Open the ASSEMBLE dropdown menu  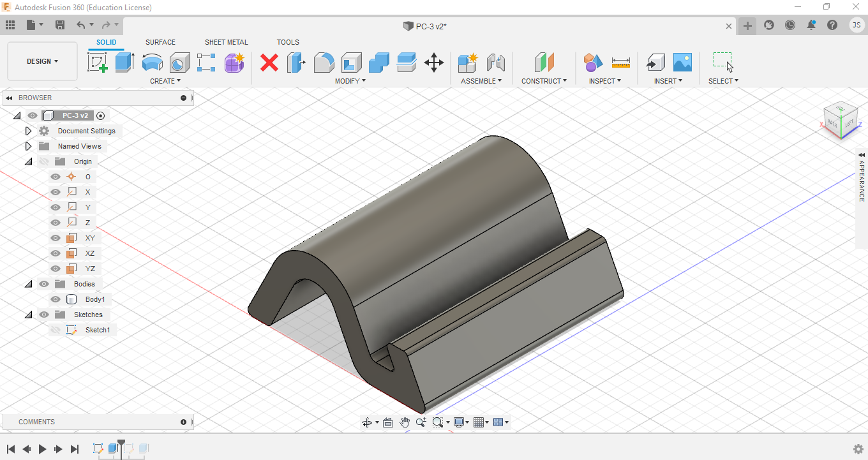point(481,81)
